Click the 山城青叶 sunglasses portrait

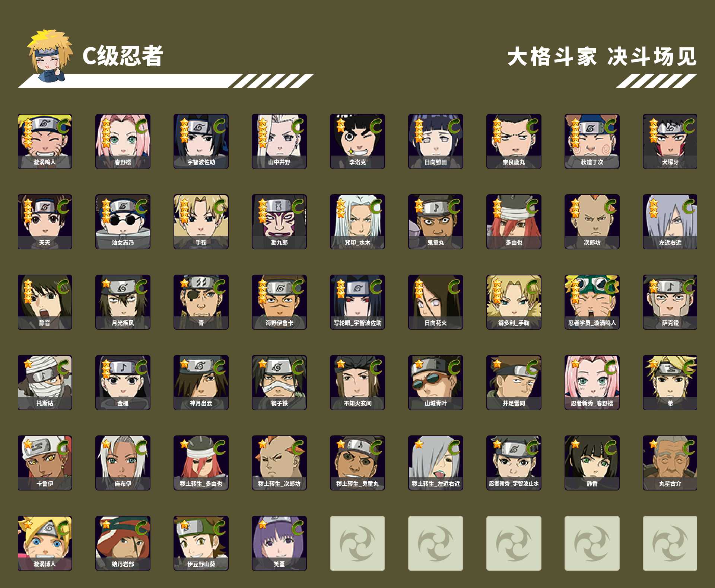[436, 383]
